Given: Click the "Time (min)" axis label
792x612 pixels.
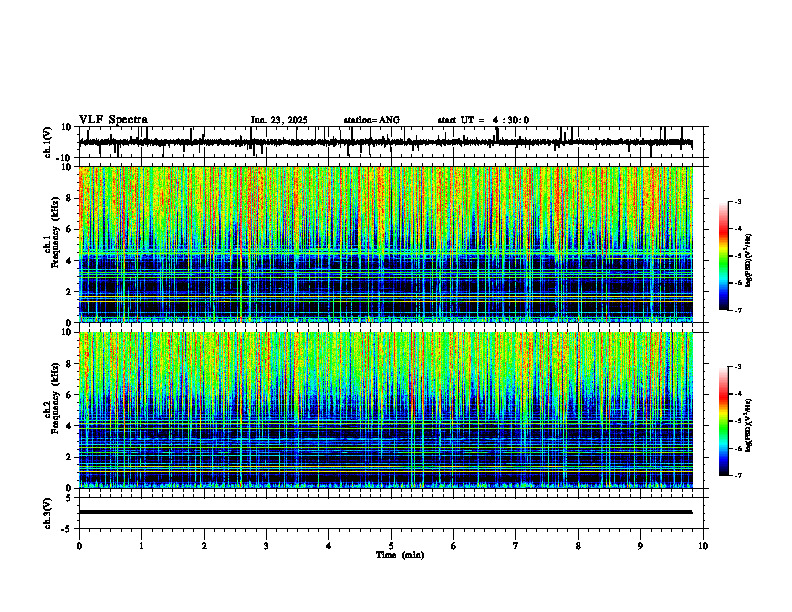Looking at the screenshot, I should (400, 555).
